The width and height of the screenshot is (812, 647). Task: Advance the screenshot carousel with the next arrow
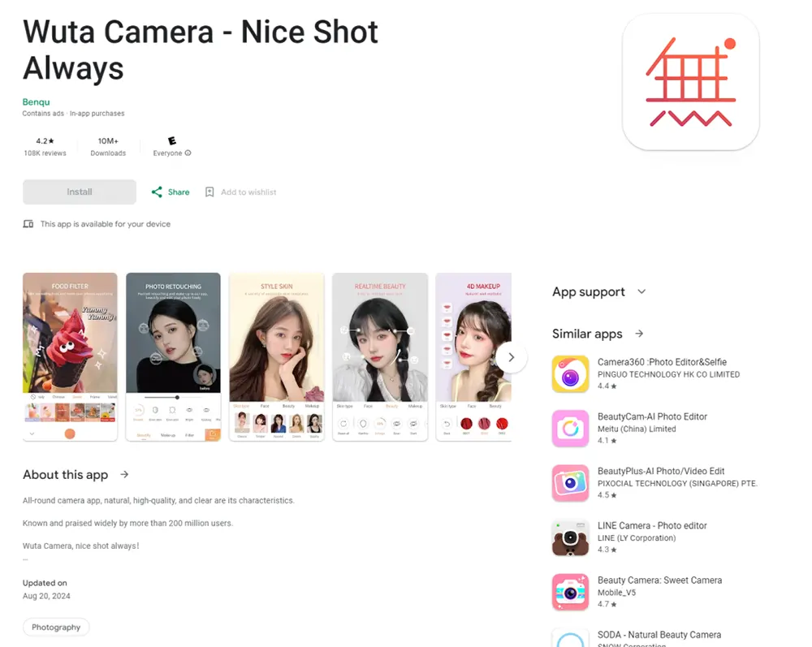pos(512,357)
